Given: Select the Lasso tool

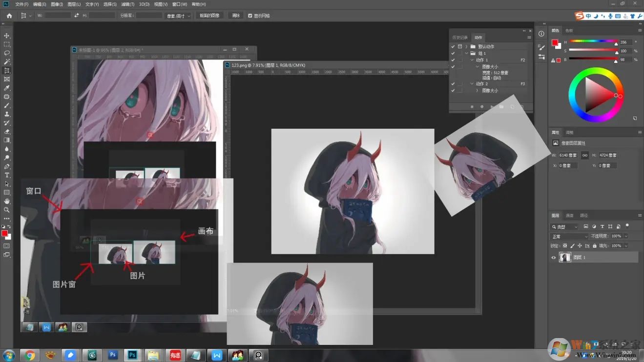Looking at the screenshot, I should (x=7, y=53).
